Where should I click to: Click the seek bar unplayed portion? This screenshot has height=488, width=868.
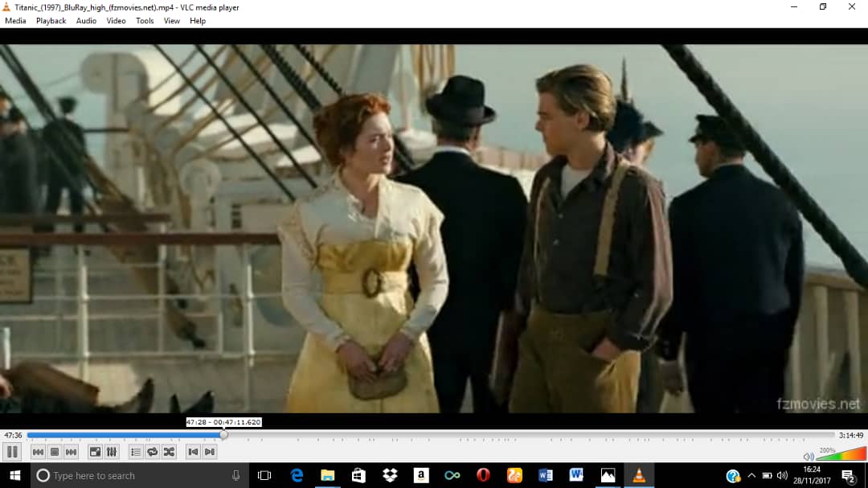[x=530, y=436]
